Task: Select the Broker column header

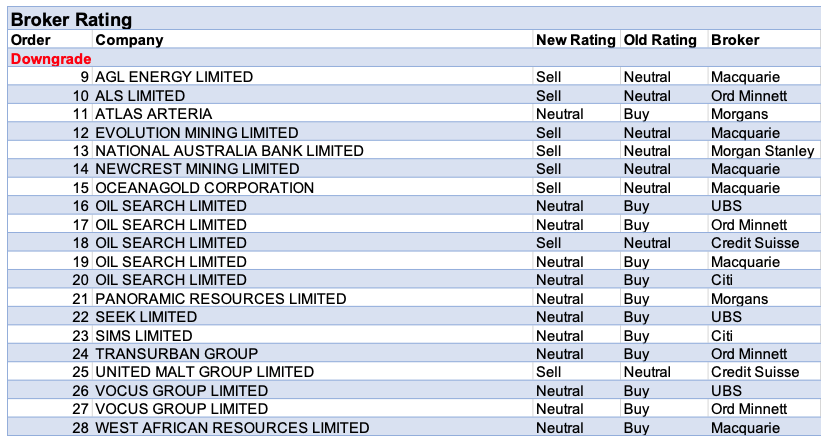Action: 735,40
